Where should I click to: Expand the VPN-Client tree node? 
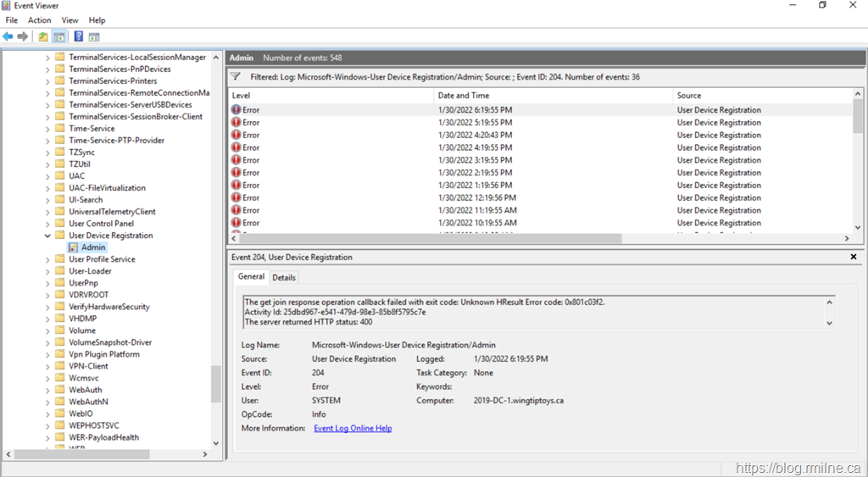pyautogui.click(x=47, y=366)
